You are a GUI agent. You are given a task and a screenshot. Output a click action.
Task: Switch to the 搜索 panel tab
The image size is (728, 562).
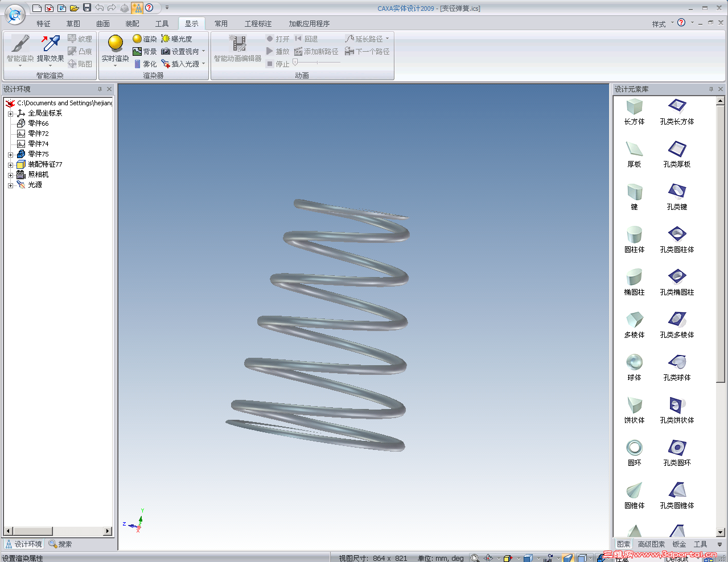tap(60, 544)
